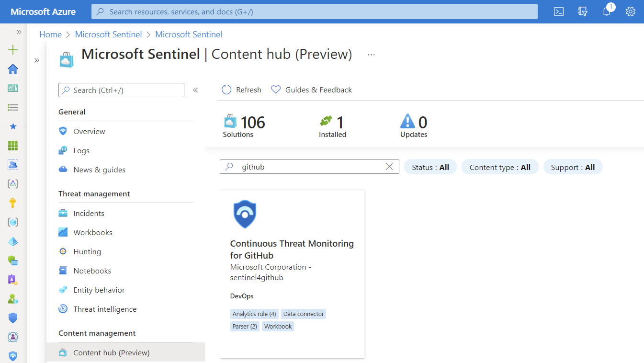Click the Parser (2) tag
This screenshot has width=644, height=363.
point(245,327)
